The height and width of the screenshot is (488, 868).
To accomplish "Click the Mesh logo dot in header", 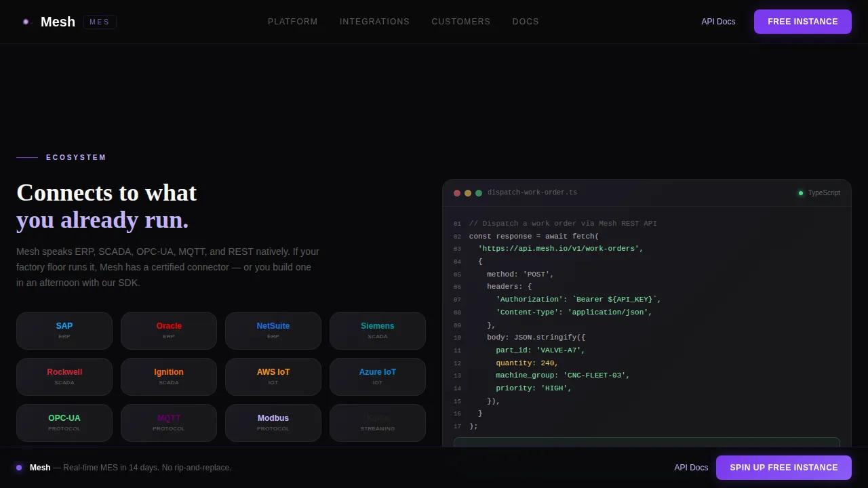I will click(26, 22).
